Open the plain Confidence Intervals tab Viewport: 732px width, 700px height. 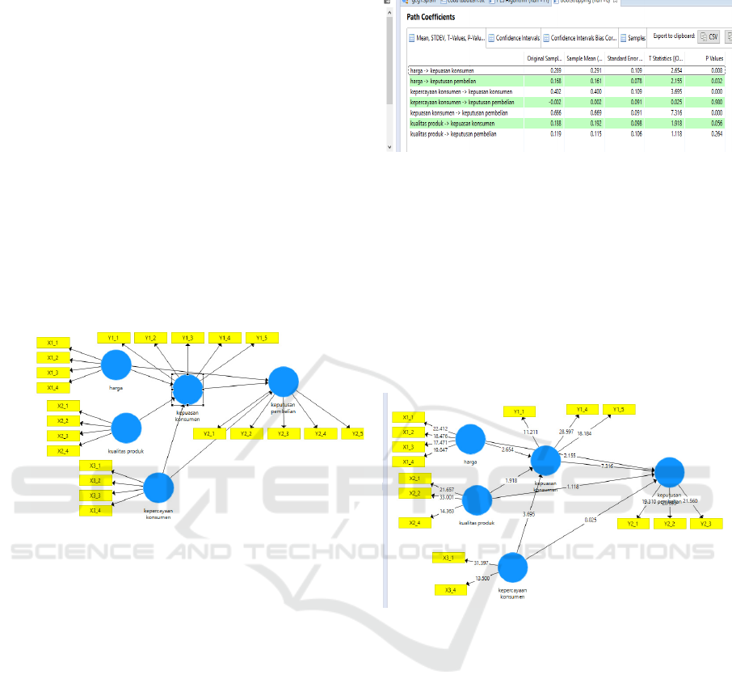[514, 38]
